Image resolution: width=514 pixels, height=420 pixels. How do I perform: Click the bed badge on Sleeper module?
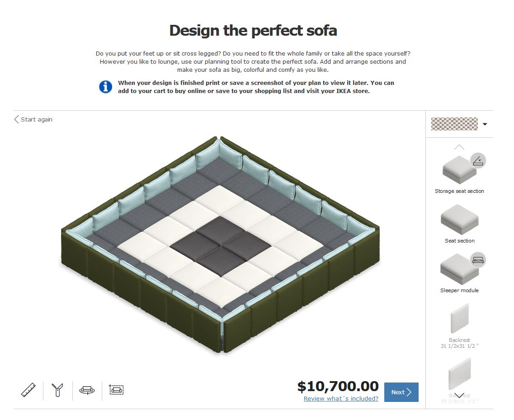478,260
